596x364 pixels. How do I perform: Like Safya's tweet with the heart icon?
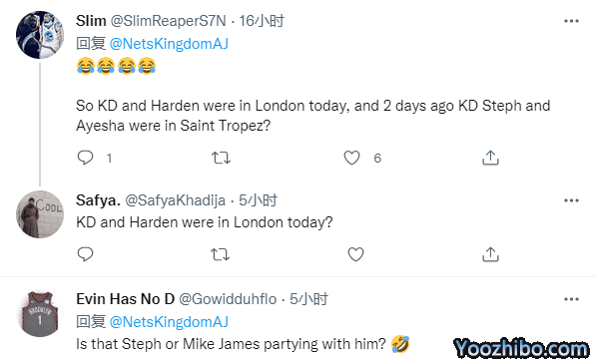click(x=355, y=254)
